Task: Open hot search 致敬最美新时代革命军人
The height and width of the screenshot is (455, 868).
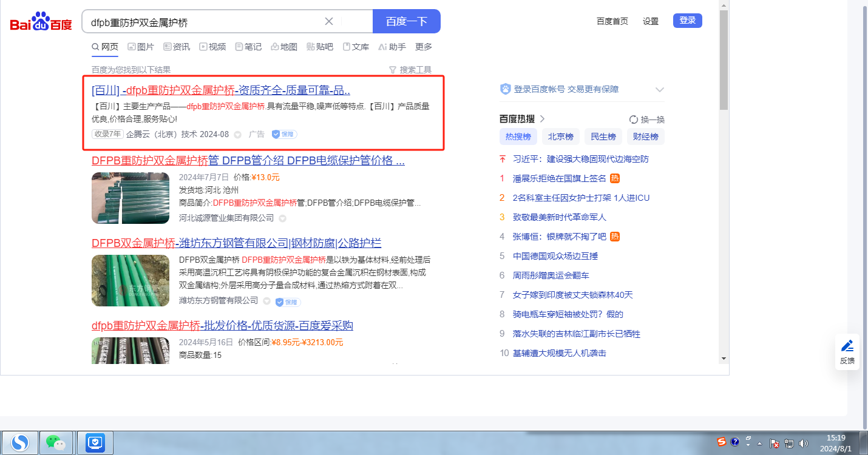Action: tap(560, 217)
